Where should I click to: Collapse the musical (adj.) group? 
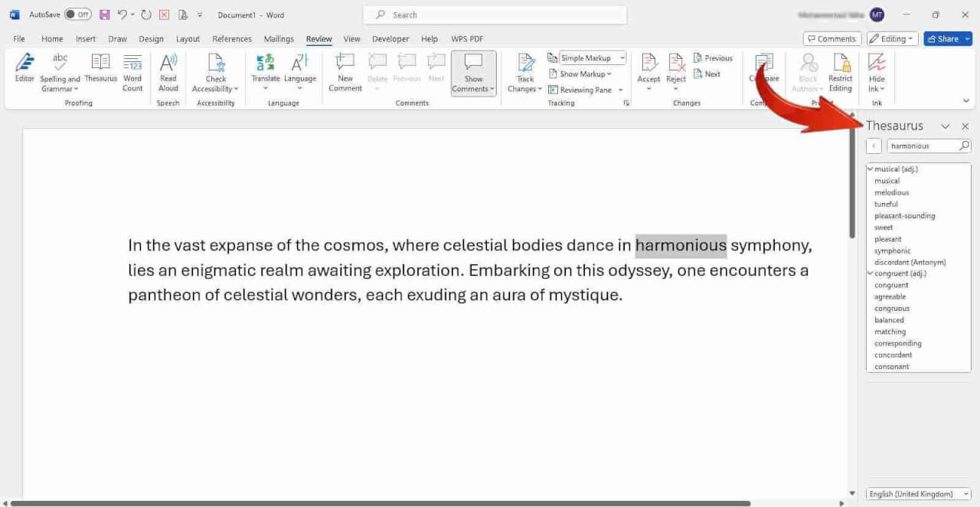pyautogui.click(x=871, y=168)
